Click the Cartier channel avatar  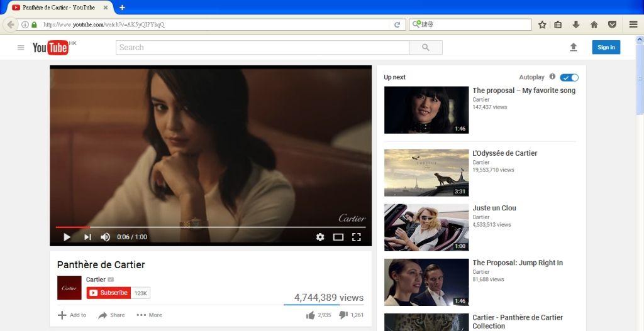pos(69,288)
